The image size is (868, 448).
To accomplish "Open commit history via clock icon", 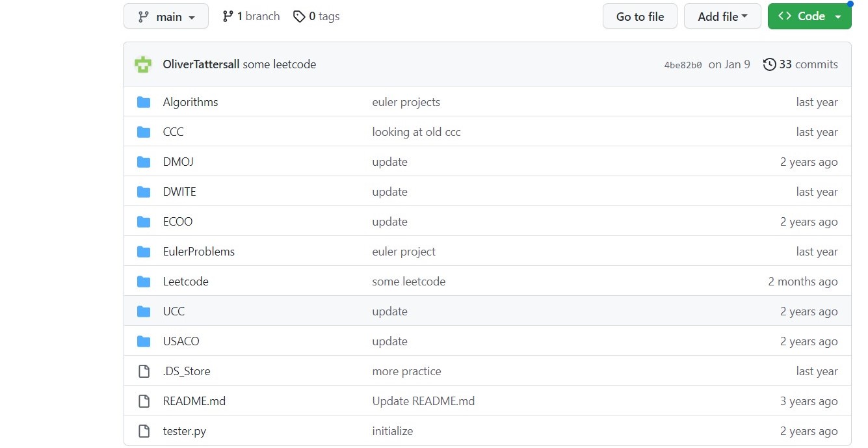I will (769, 64).
